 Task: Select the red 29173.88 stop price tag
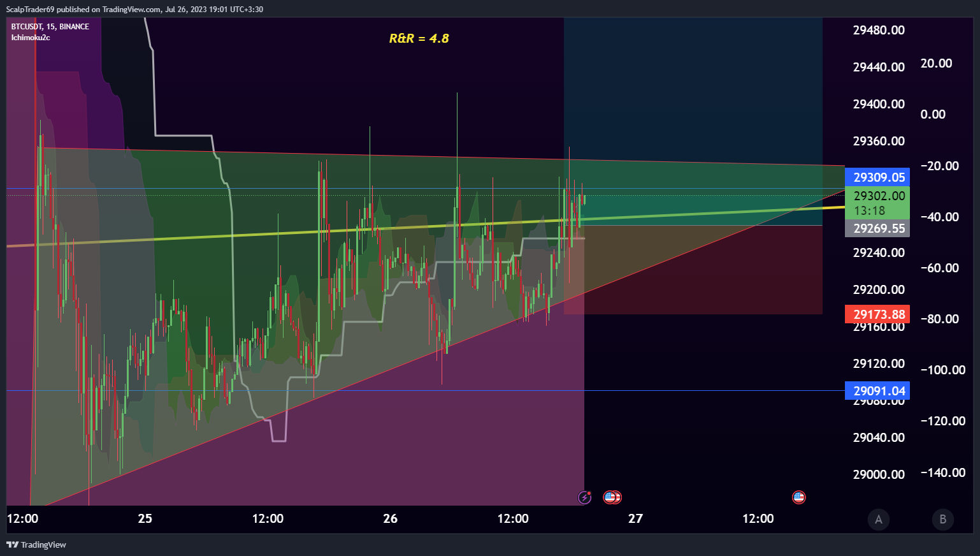click(877, 314)
